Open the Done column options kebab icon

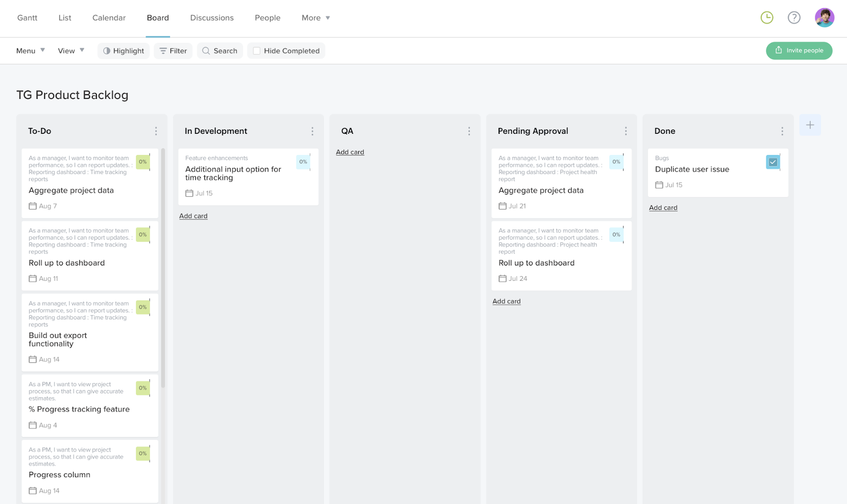(x=782, y=131)
